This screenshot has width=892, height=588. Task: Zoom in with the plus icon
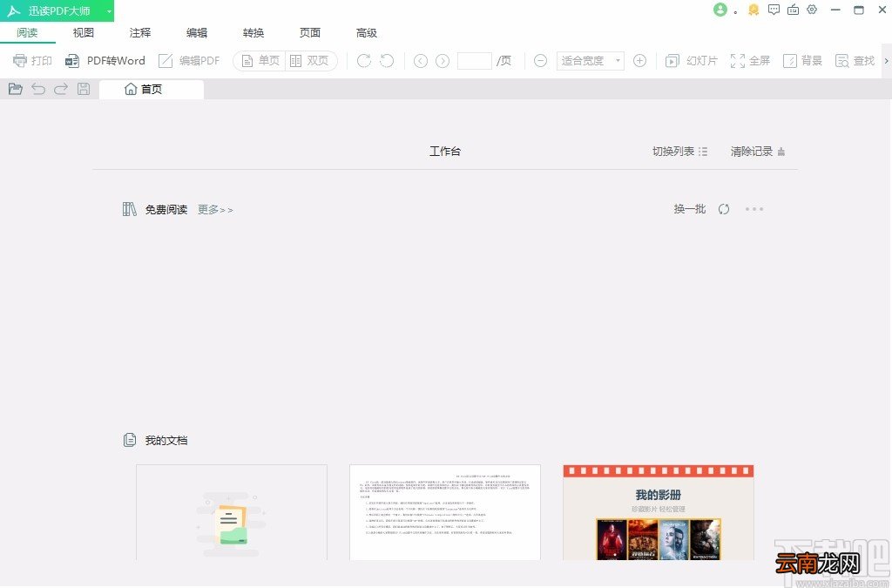[639, 60]
